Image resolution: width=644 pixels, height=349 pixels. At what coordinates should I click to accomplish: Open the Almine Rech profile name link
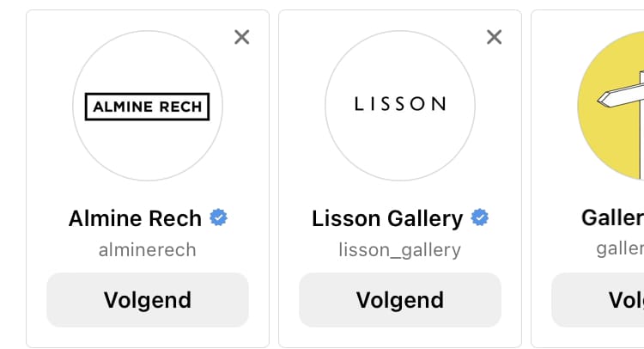(135, 218)
